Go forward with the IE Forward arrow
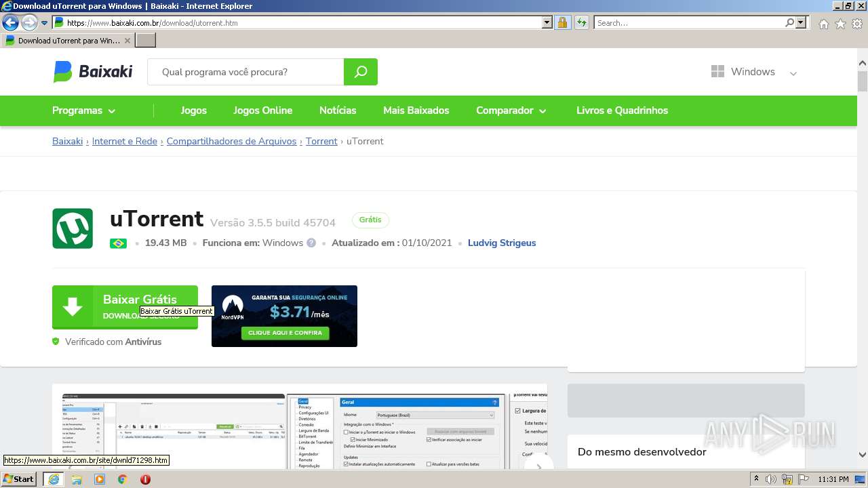Image resolution: width=868 pixels, height=488 pixels. point(29,23)
